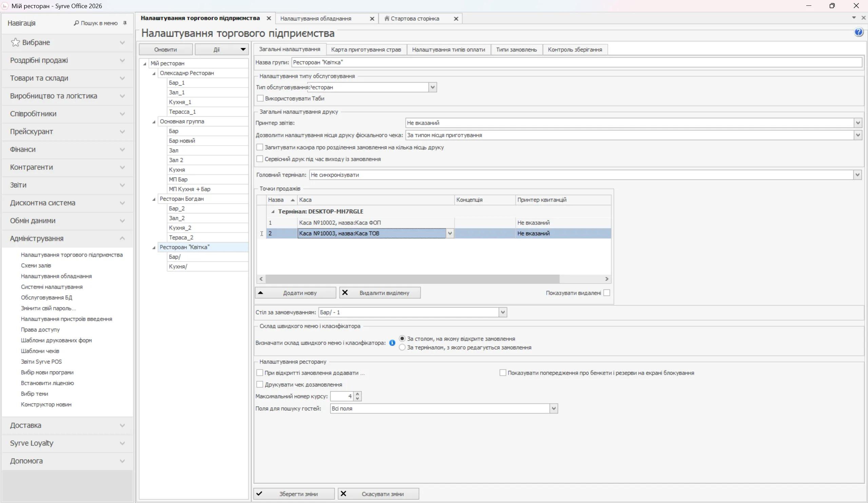Collapse the Олексаднр Ресторан tree node
868x503 pixels.
(x=154, y=73)
